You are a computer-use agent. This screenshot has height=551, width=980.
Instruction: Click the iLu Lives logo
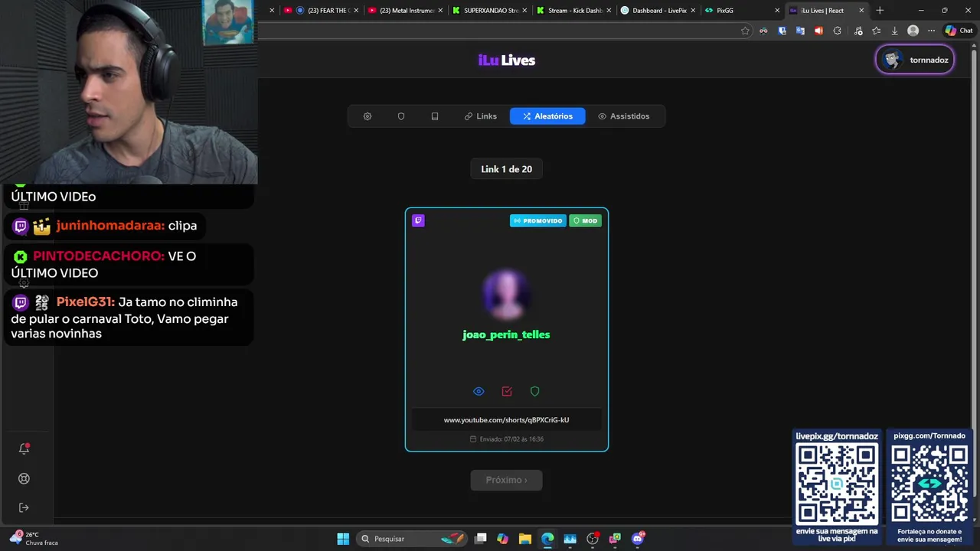coord(507,60)
